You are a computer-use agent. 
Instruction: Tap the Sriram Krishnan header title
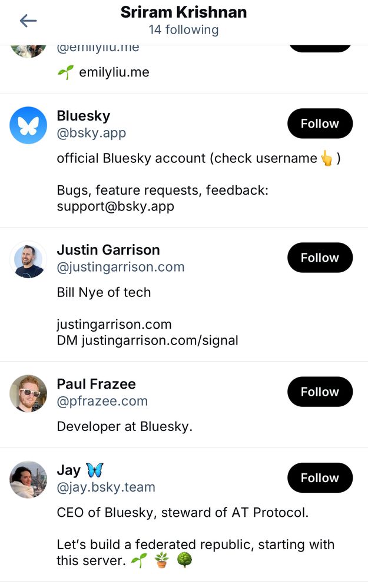point(184,12)
